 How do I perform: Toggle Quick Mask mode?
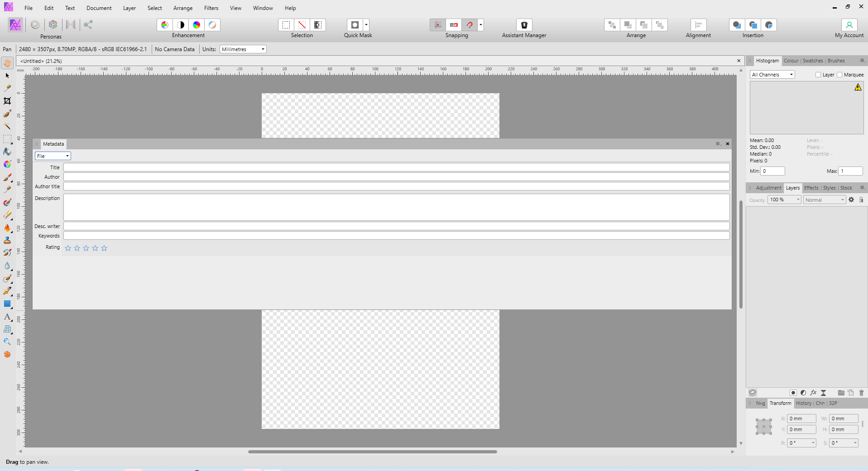coord(355,25)
